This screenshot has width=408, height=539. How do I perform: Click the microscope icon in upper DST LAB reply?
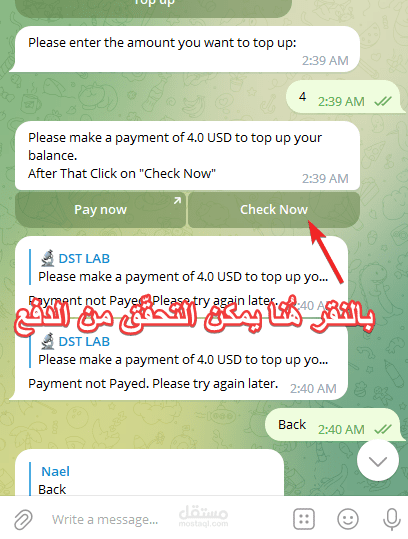(x=47, y=258)
